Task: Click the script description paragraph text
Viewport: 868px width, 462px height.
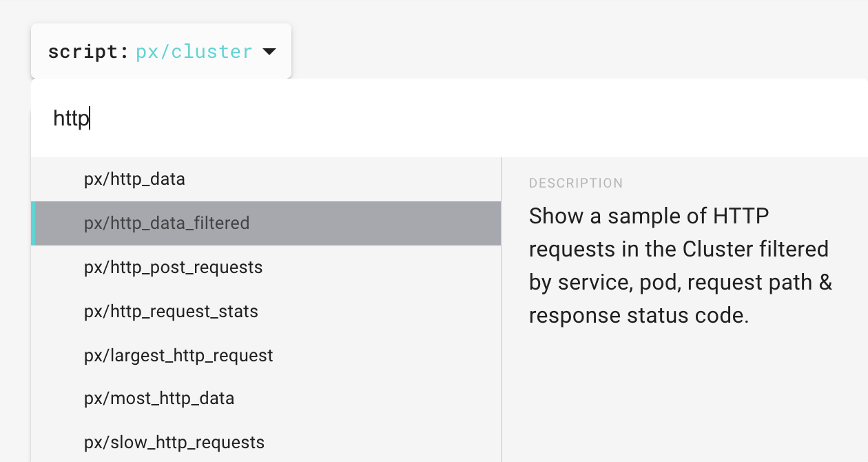Action: pos(680,266)
